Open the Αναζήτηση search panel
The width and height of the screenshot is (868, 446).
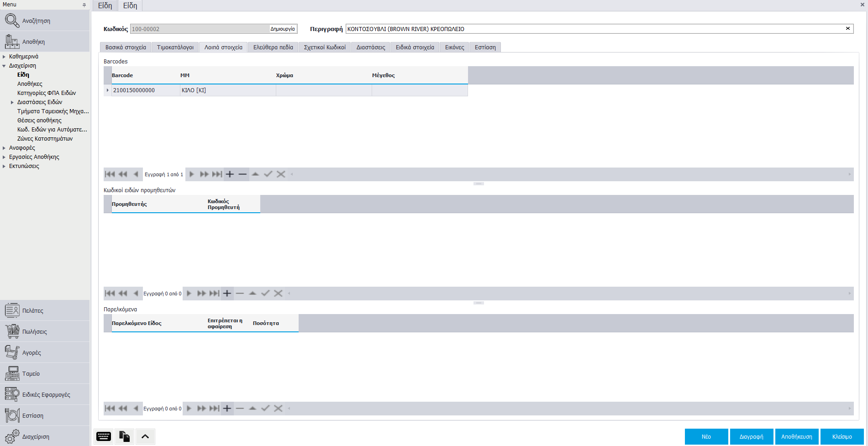[37, 21]
